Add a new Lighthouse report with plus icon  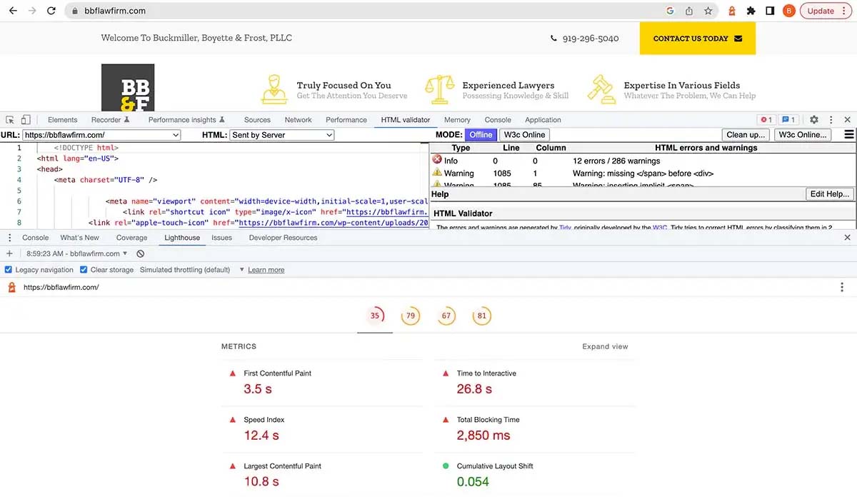(x=9, y=253)
